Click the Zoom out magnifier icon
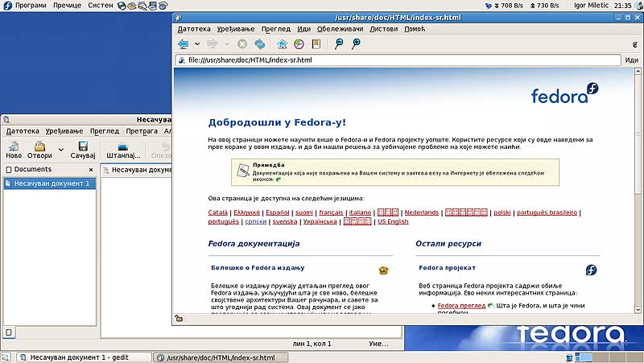Viewport: 644px width, 363px height. [x=339, y=44]
